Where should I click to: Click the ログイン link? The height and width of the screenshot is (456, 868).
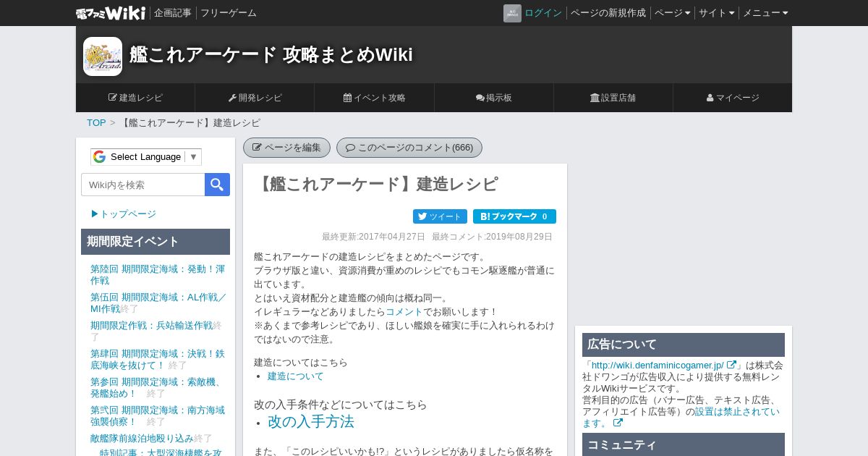[x=543, y=13]
